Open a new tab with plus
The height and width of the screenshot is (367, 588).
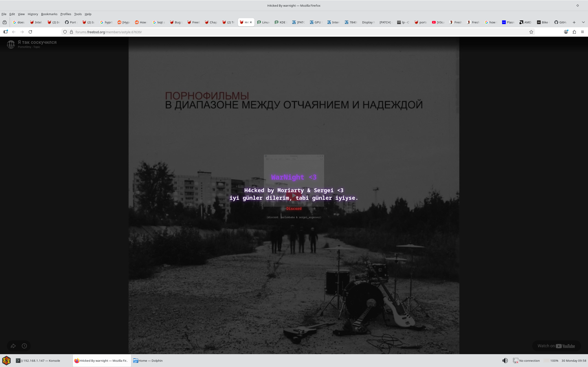click(574, 22)
